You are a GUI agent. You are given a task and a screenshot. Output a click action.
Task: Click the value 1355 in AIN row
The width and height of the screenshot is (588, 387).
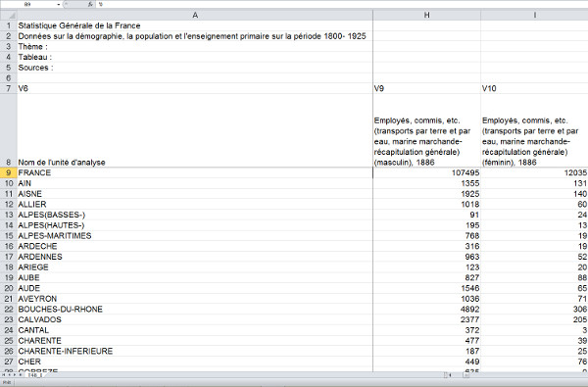[426, 183]
